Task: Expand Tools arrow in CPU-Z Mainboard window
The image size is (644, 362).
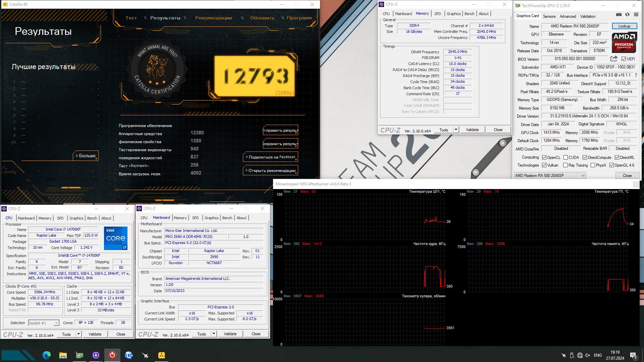Action: click(x=214, y=334)
